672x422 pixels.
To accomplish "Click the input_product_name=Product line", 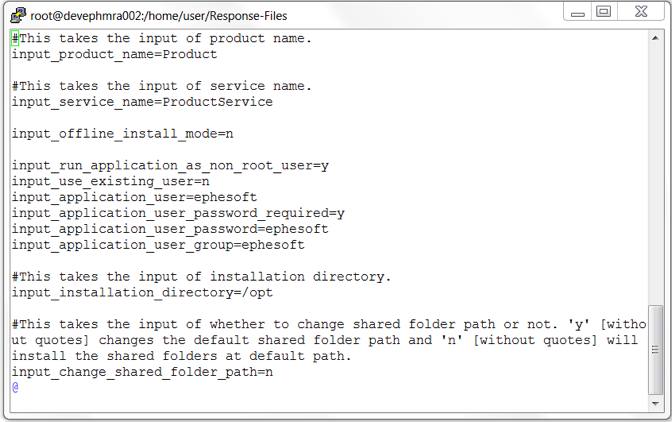I will click(114, 54).
